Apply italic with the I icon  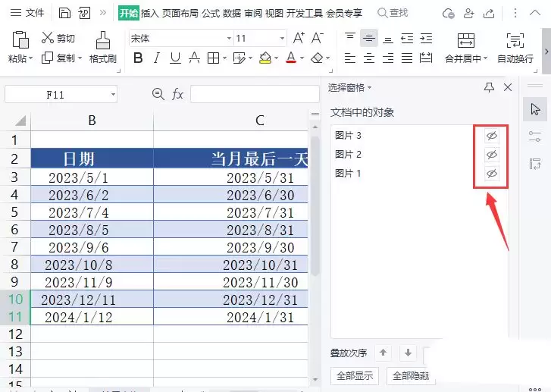pos(157,58)
